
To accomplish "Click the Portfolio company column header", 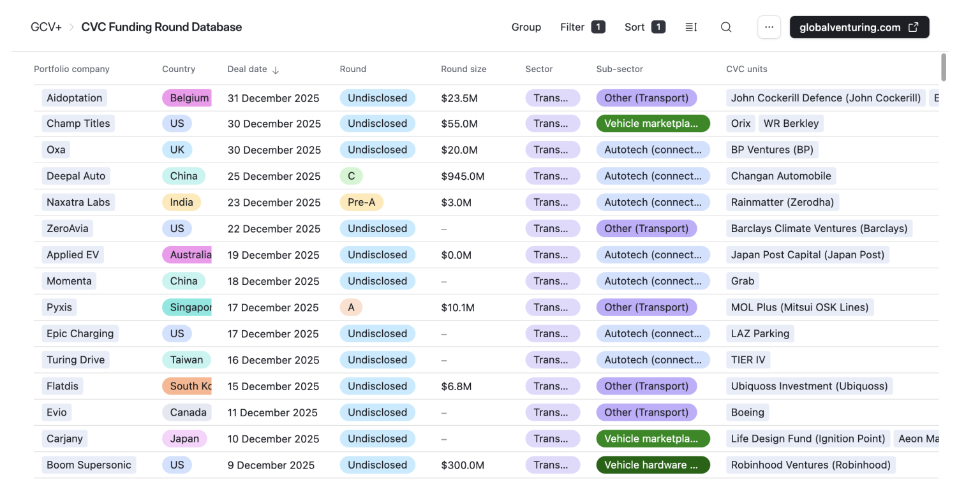I will click(71, 69).
